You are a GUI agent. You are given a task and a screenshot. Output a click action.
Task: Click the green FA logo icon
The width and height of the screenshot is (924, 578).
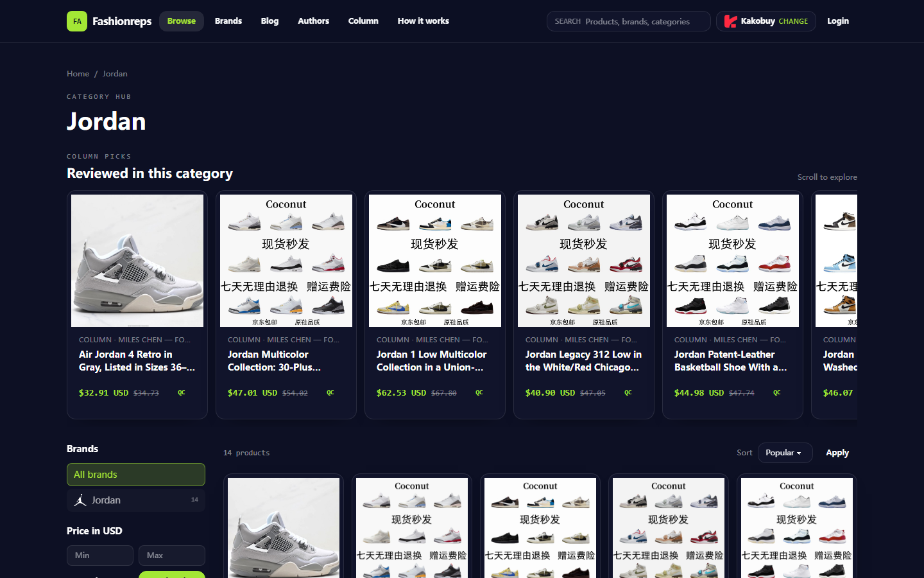pyautogui.click(x=77, y=21)
